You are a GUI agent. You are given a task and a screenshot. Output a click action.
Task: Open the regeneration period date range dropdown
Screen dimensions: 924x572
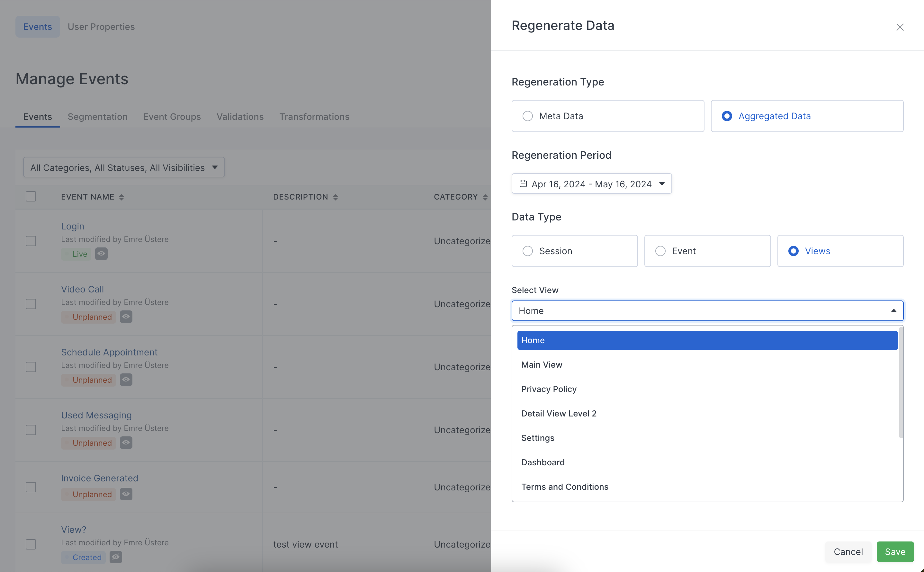(591, 184)
